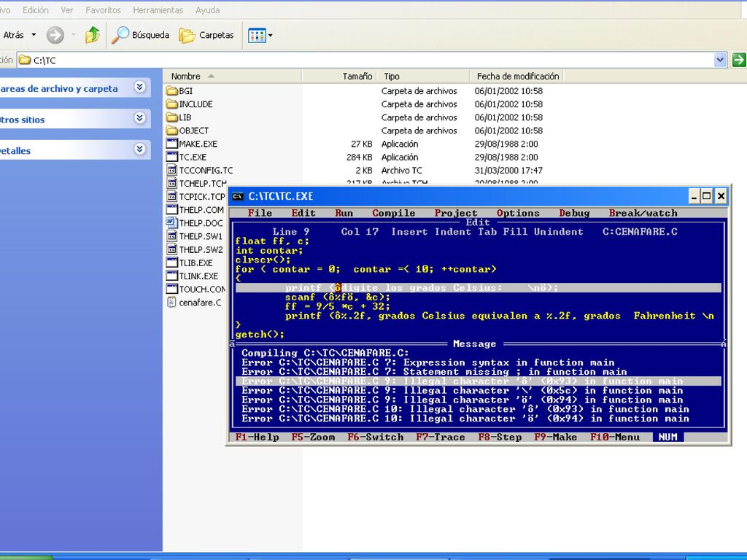The width and height of the screenshot is (747, 560).
Task: Click F7-Trace in Turbo C status bar
Action: pos(441,437)
